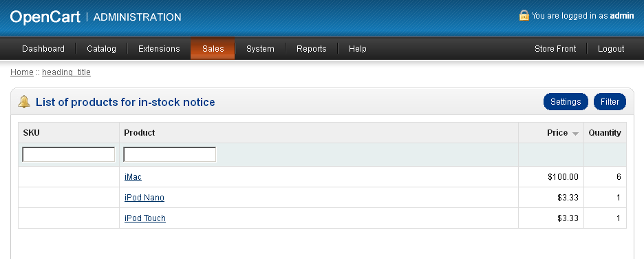
Task: Follow the heading_title breadcrumb link
Action: click(66, 72)
